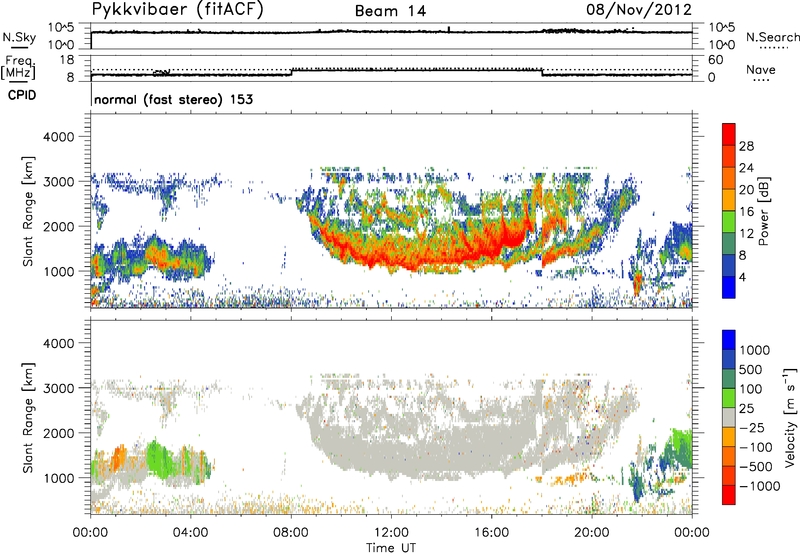Click the 08/Nov/2012 date label

click(x=639, y=10)
